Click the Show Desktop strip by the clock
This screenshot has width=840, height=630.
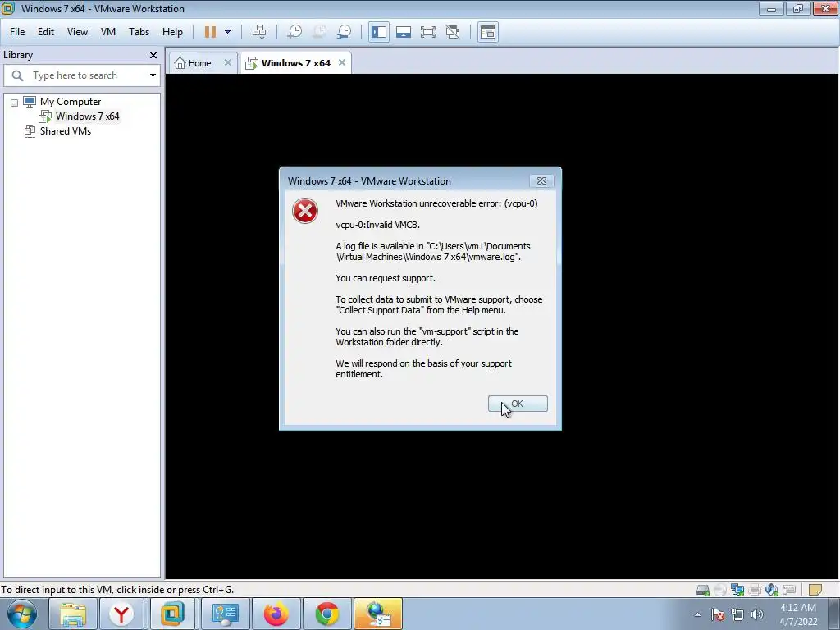pos(835,614)
